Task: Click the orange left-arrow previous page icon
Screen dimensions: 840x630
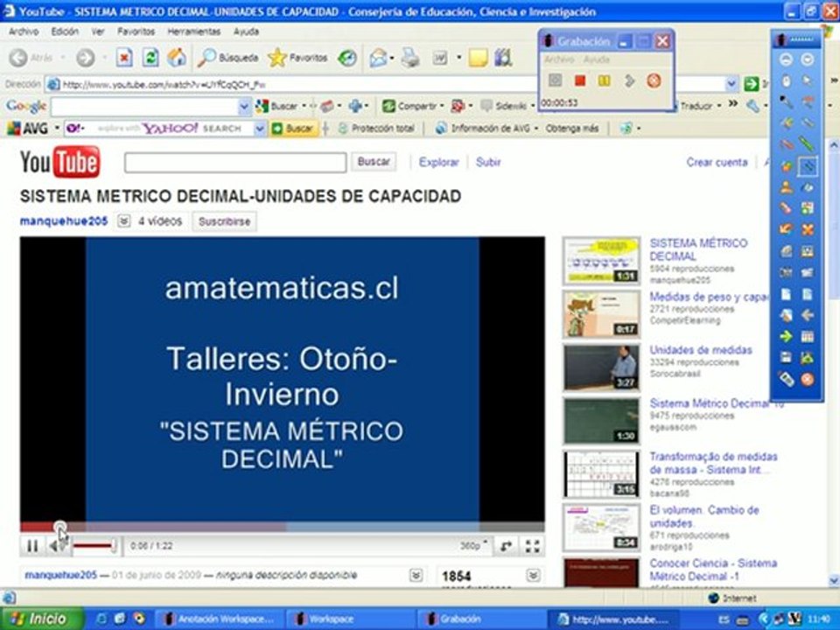Action: tap(808, 315)
